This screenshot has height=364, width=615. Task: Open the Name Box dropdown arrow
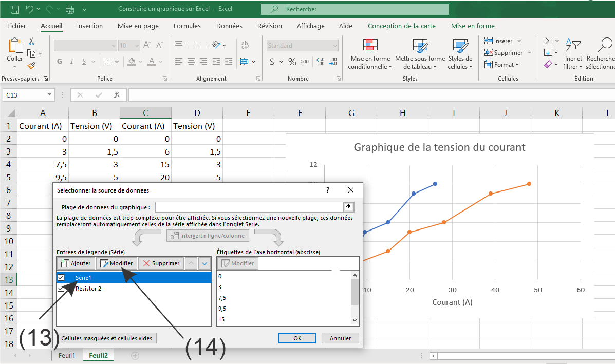click(49, 95)
